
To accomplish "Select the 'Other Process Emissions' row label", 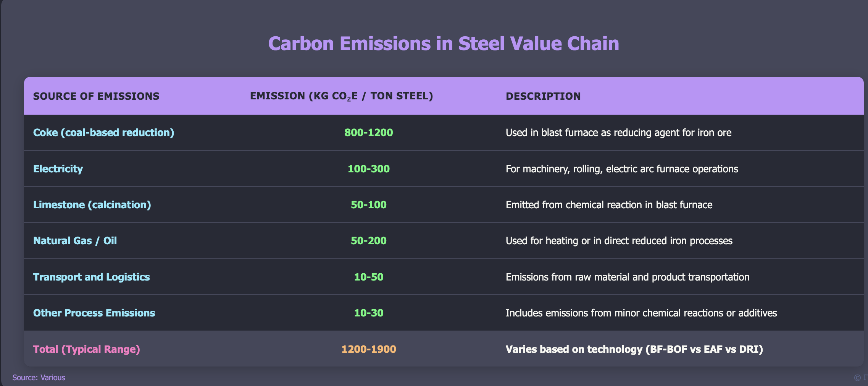I will point(94,313).
